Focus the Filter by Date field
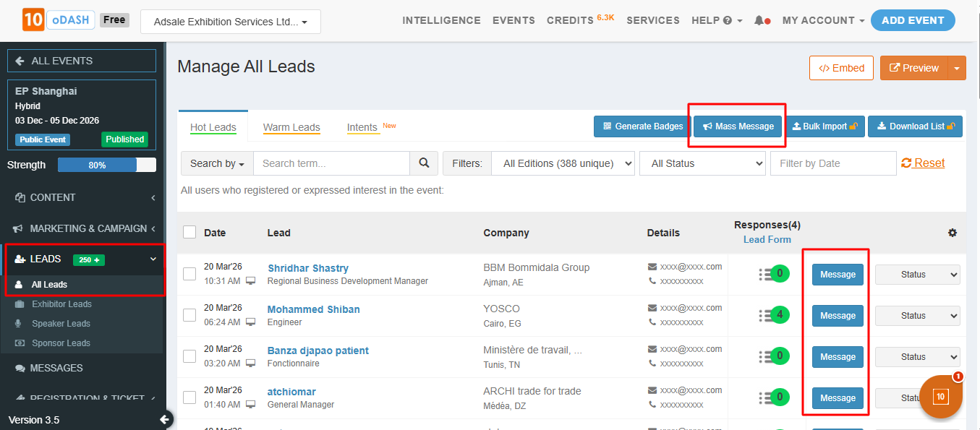 coord(832,163)
